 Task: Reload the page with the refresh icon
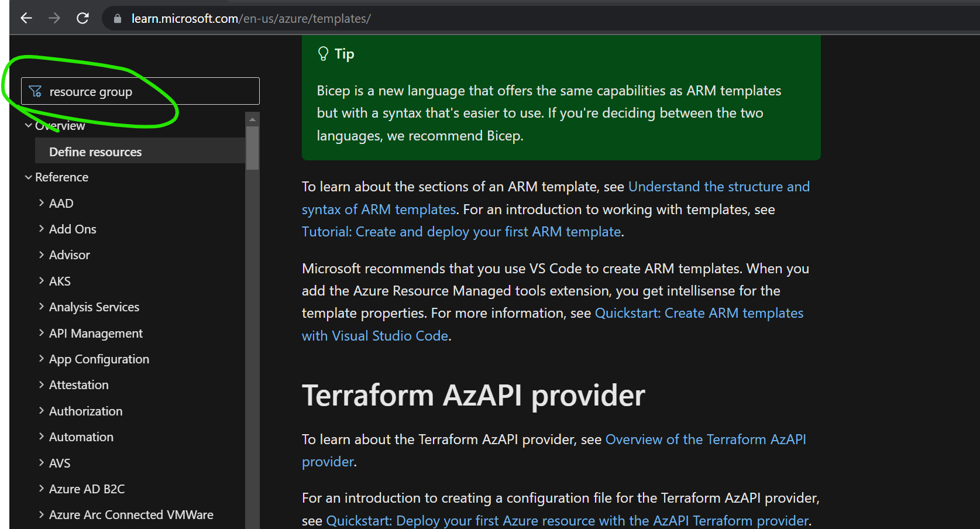click(82, 18)
